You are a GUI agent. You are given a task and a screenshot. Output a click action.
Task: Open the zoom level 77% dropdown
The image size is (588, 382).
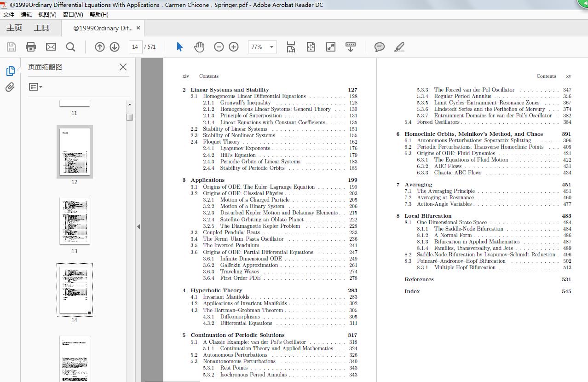pos(262,47)
